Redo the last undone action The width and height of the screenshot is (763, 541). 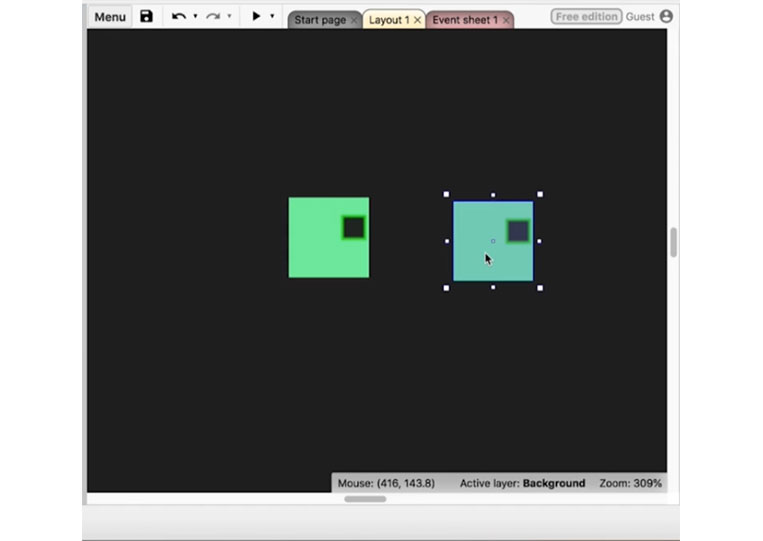(213, 16)
